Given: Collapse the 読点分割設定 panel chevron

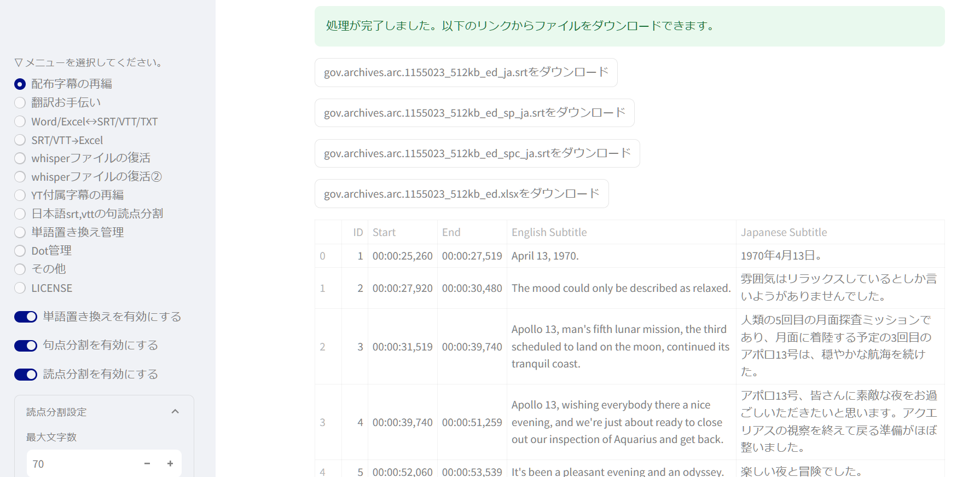Looking at the screenshot, I should 175,412.
